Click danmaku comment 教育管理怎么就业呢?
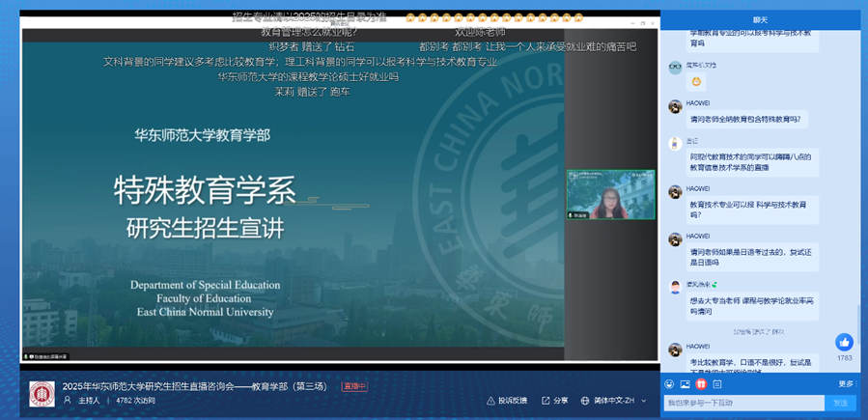The width and height of the screenshot is (868, 420). pyautogui.click(x=309, y=32)
